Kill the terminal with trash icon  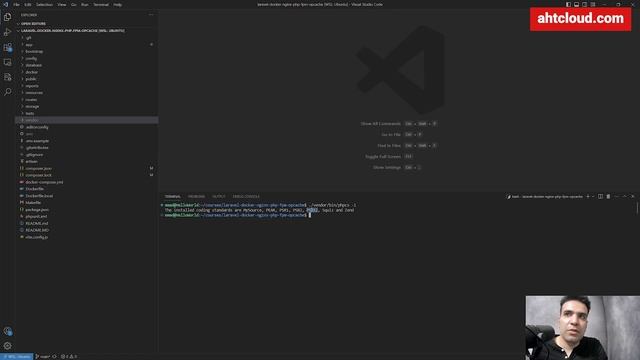click(608, 196)
